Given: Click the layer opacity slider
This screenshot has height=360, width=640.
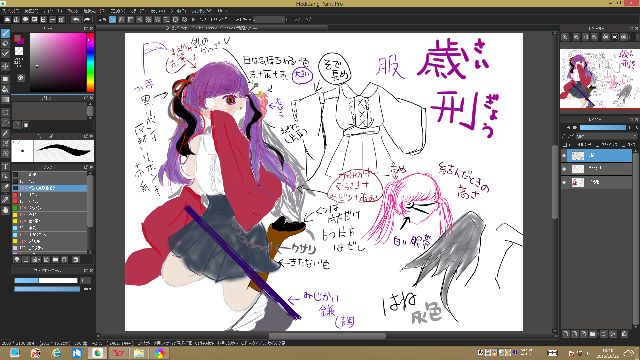Looking at the screenshot, I should [602, 128].
